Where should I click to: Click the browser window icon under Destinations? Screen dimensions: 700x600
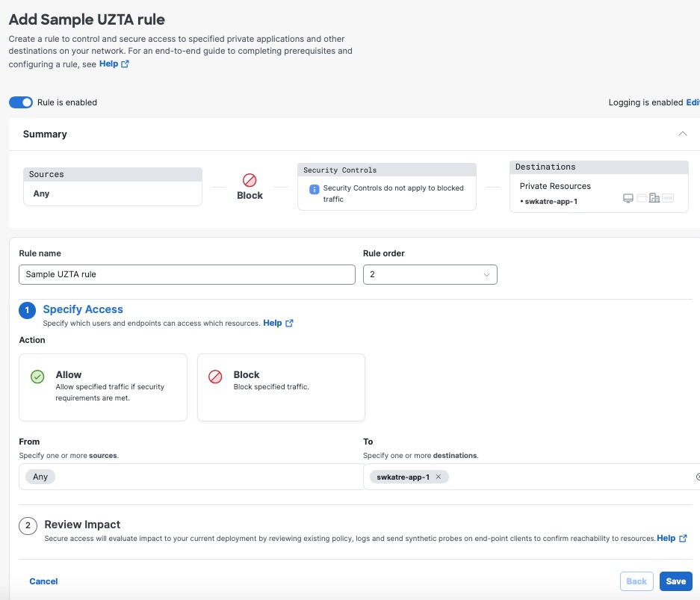[641, 199]
